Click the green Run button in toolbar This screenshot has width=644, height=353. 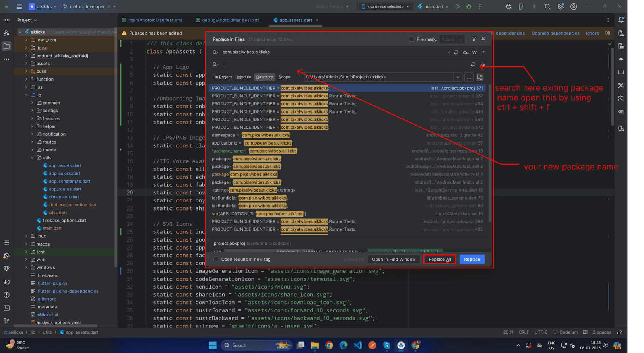[x=458, y=6]
